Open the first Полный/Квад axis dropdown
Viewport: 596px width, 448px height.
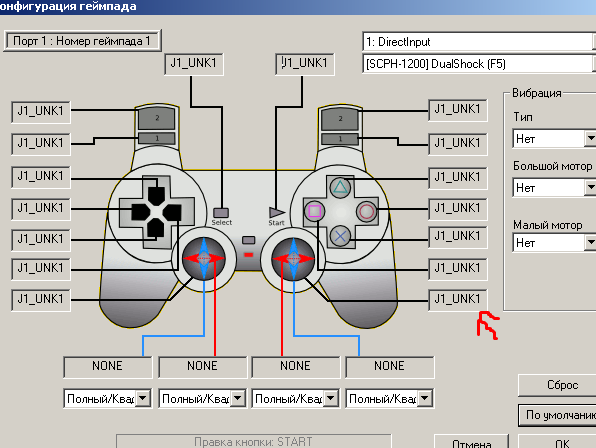pos(143,398)
